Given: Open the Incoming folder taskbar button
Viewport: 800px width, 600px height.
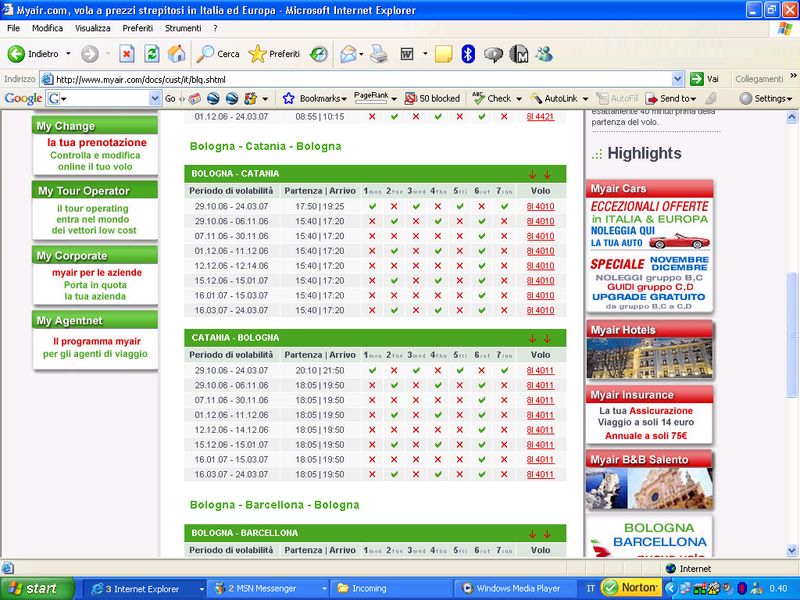Looking at the screenshot, I should tap(391, 588).
